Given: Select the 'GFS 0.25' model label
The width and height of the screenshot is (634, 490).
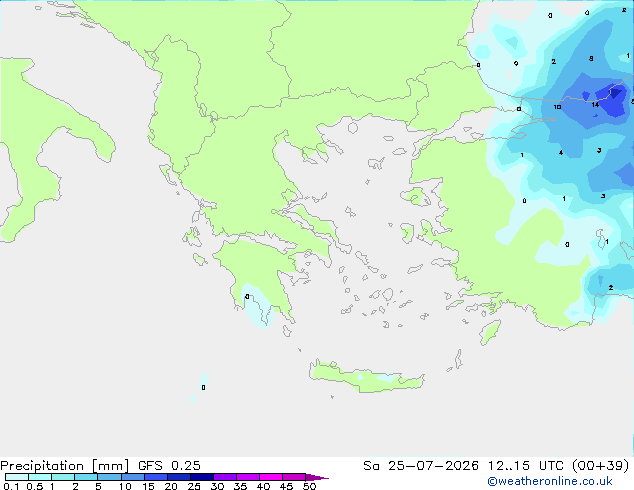Looking at the screenshot, I should point(169,466).
